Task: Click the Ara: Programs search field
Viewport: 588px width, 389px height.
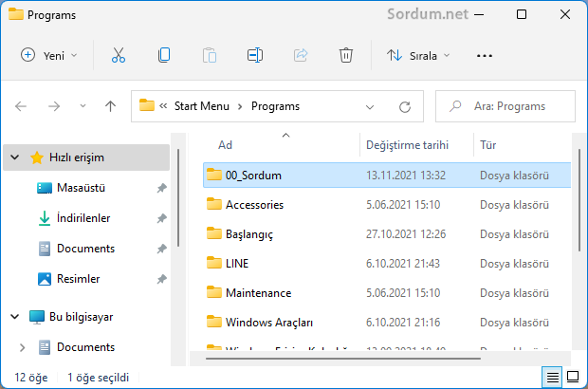Action: (505, 106)
